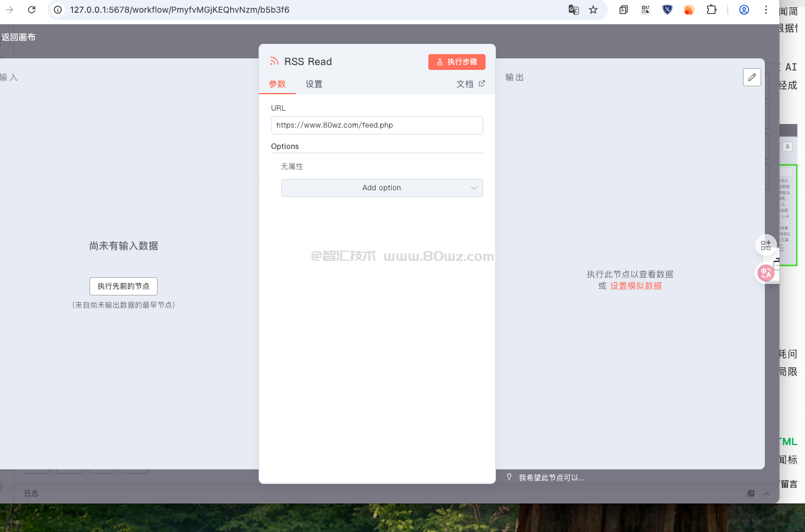Viewport: 805px width, 532px height.
Task: Open the browser extensions puzzle icon
Action: pos(711,10)
